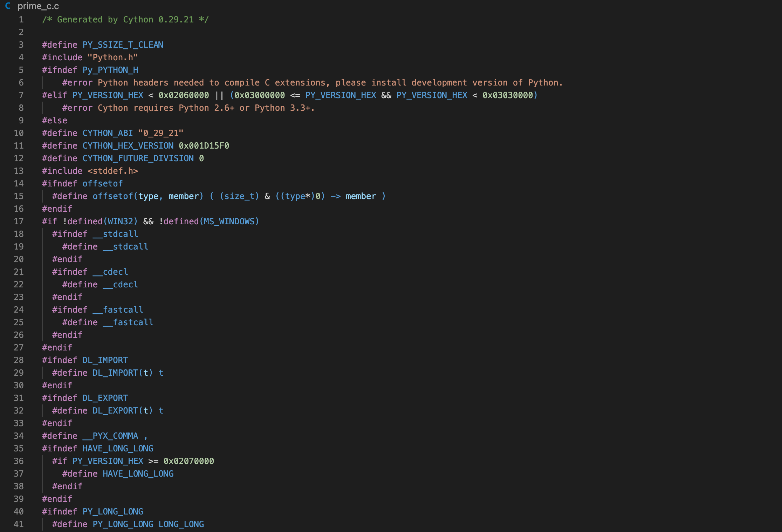Place cursor on CYTHON_FUTURE_DIVISION define
782x532 pixels.
(x=138, y=158)
